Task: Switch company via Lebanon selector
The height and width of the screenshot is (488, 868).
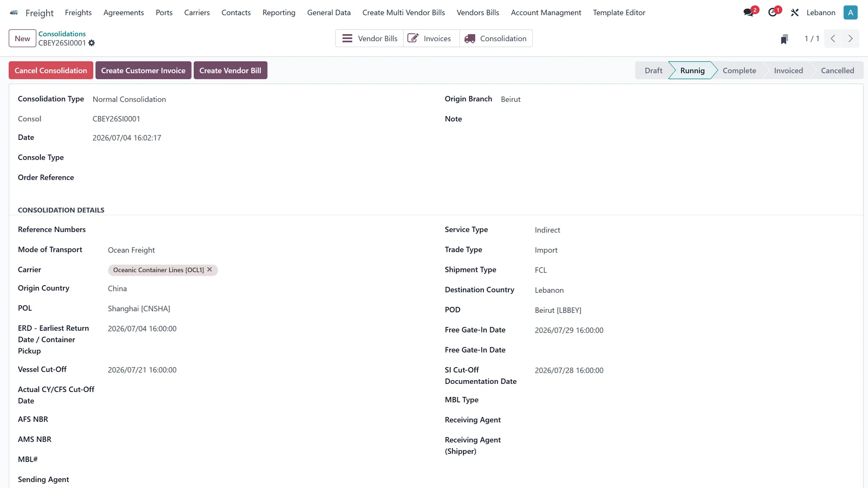Action: [821, 12]
